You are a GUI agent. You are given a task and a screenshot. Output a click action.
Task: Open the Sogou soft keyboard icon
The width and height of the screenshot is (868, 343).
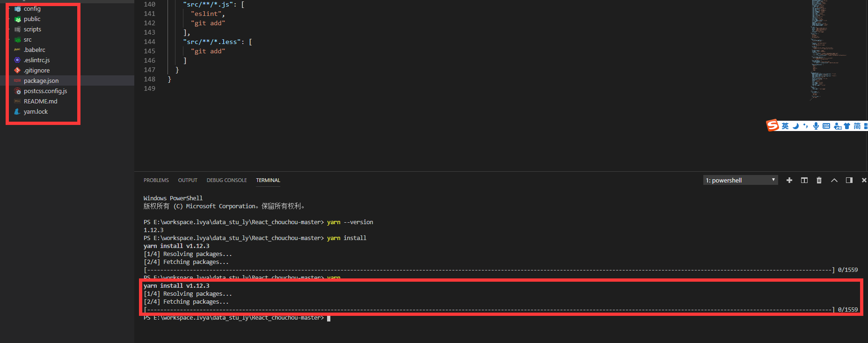point(826,126)
